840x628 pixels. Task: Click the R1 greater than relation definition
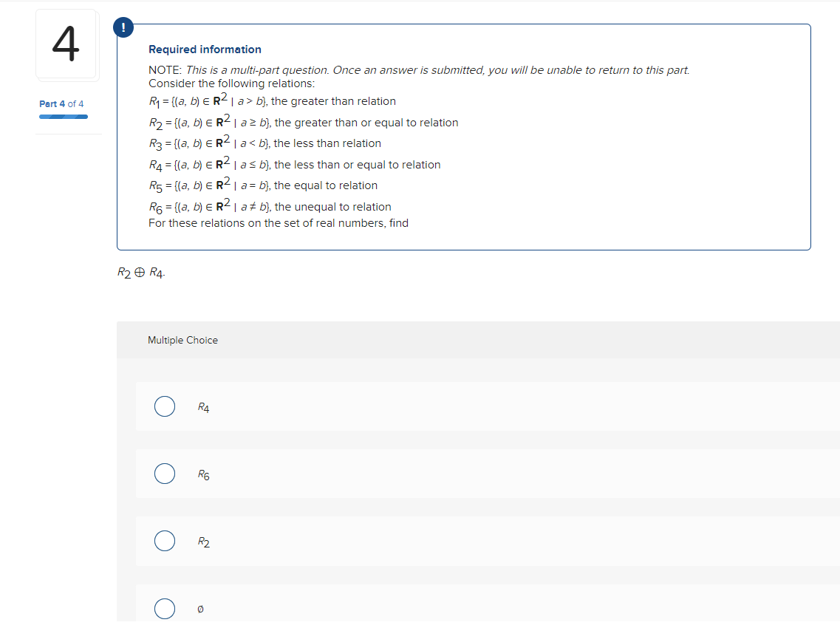pos(272,101)
